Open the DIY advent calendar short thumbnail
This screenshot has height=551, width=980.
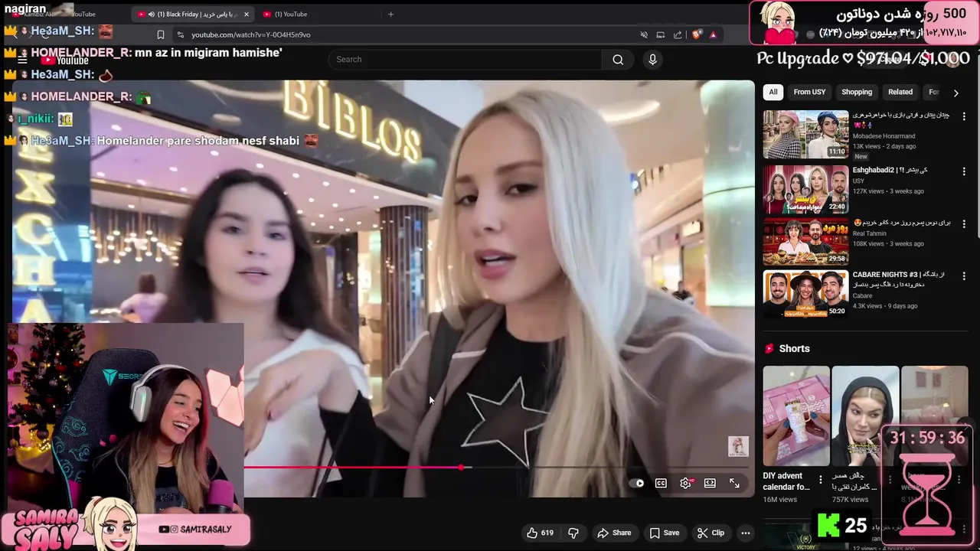(796, 416)
